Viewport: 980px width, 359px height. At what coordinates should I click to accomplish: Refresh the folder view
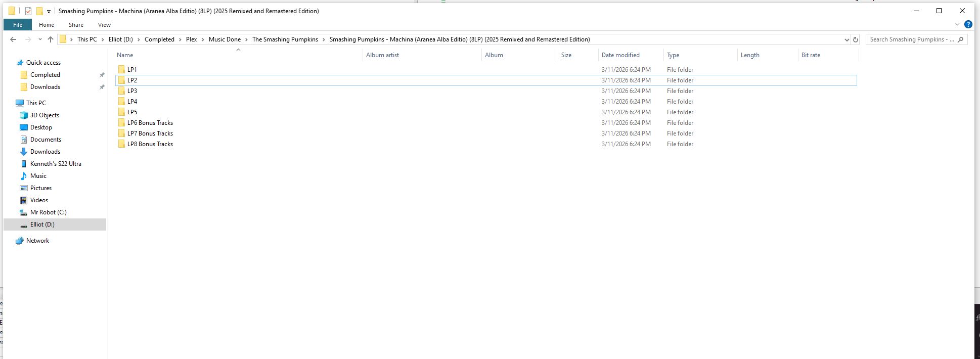[x=856, y=39]
